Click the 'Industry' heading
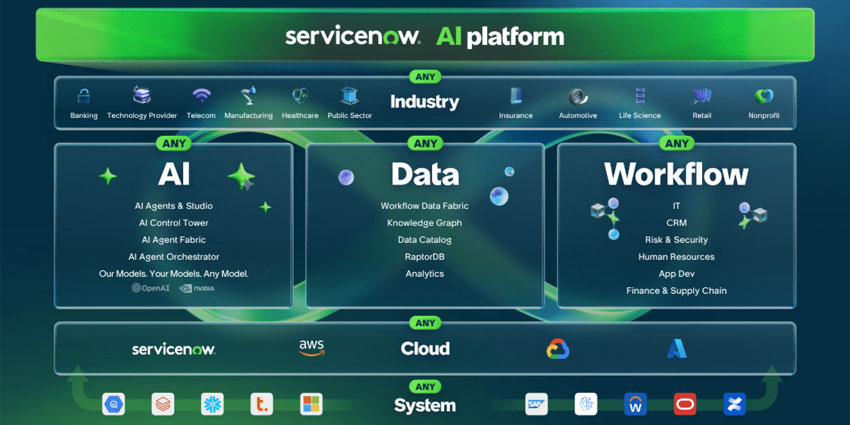 pos(425,101)
